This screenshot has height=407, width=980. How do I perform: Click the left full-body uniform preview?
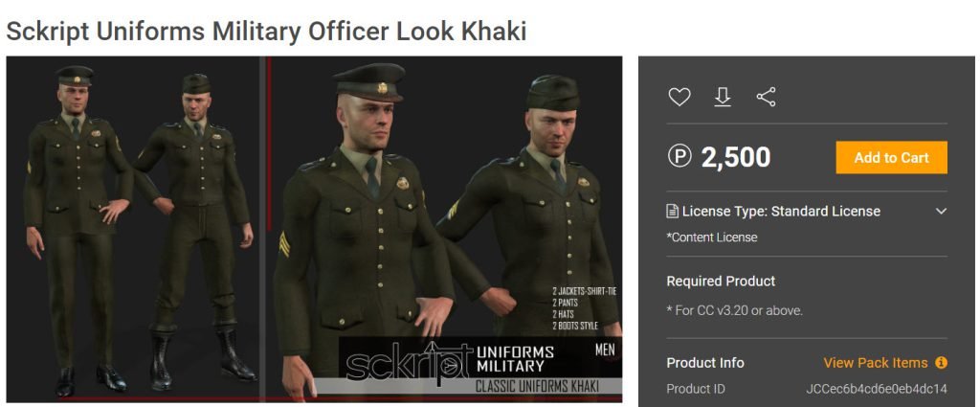pos(135,229)
